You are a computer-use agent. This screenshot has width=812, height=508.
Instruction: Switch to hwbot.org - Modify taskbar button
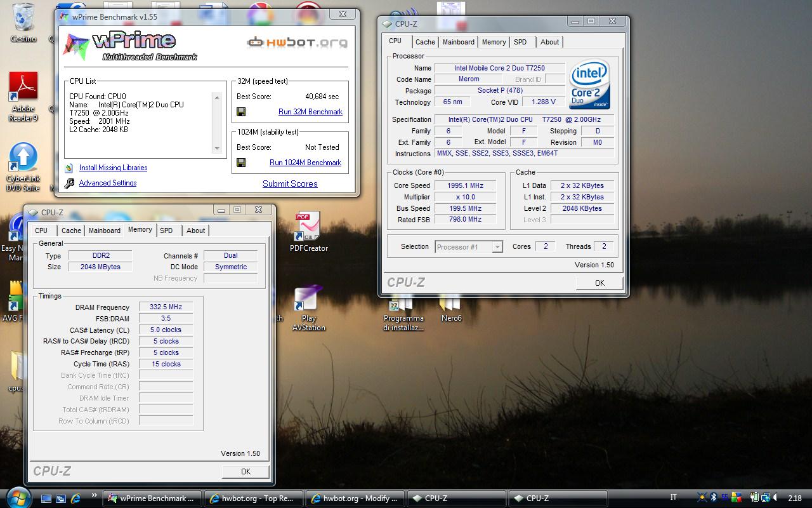pos(355,498)
